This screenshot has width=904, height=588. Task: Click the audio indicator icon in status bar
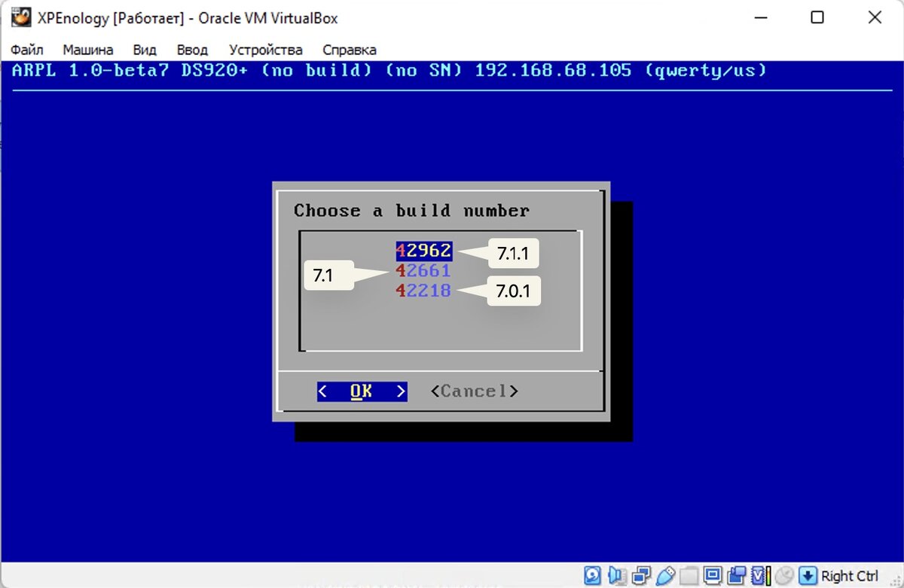coord(617,575)
